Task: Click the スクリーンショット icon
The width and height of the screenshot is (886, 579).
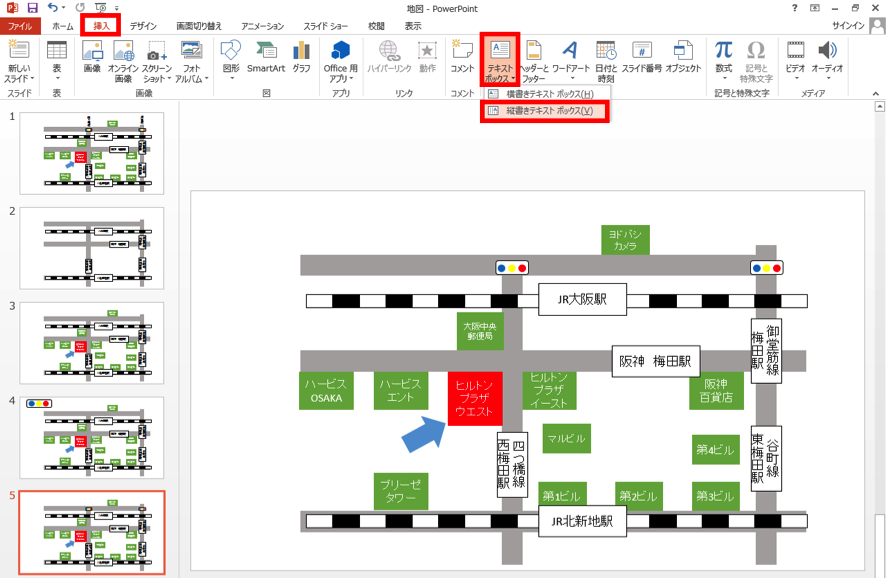Action: coord(157,51)
